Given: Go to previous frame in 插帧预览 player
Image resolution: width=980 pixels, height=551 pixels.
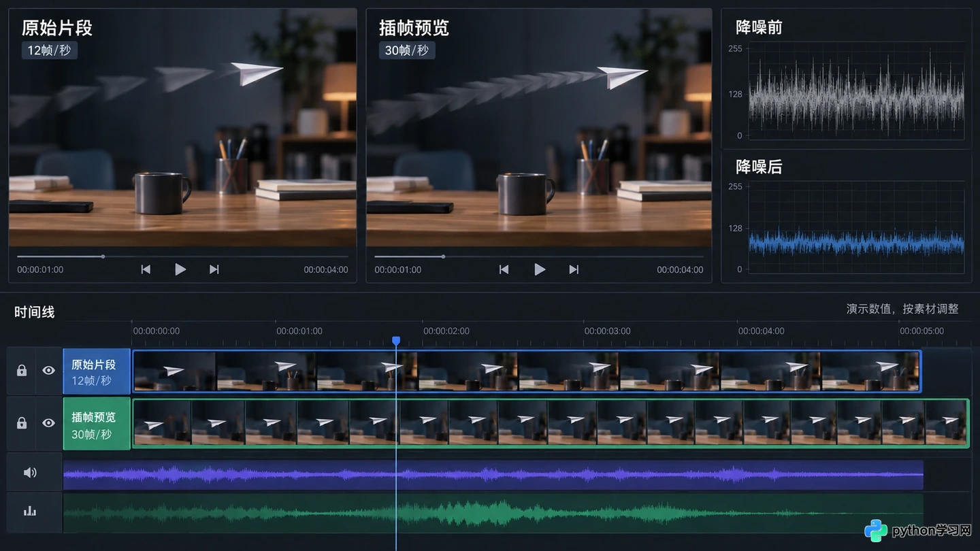Looking at the screenshot, I should point(504,269).
